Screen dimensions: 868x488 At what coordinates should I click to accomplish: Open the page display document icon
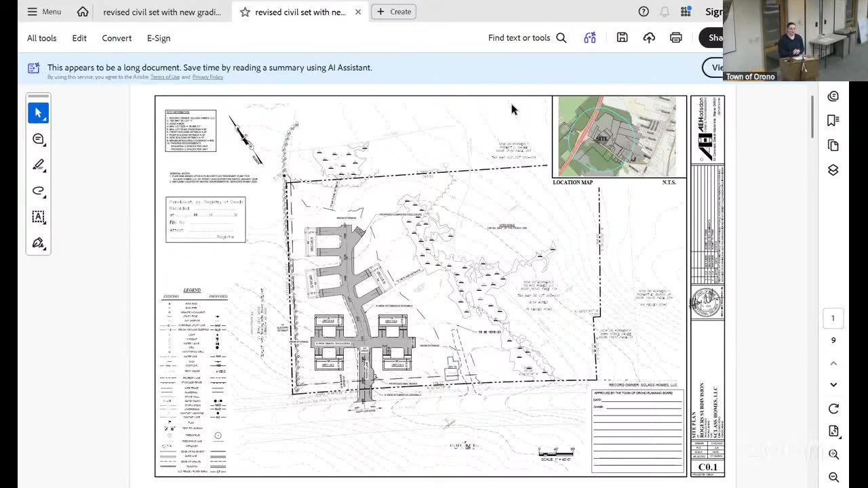[833, 431]
